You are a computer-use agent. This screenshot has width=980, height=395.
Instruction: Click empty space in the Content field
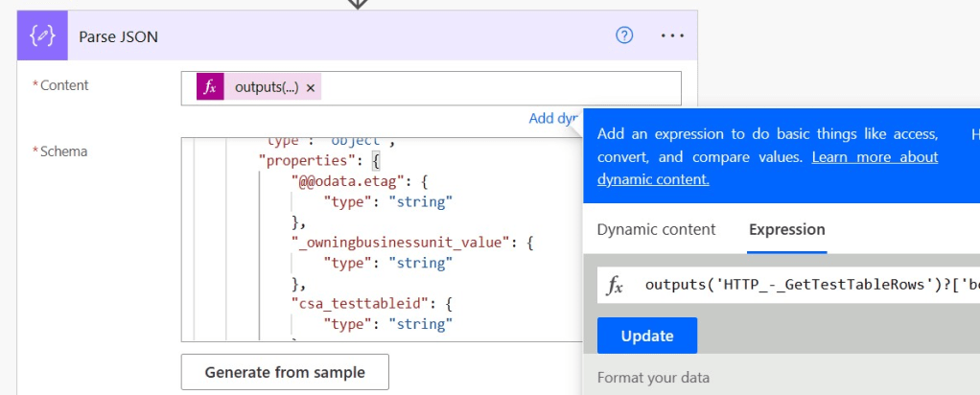[499, 87]
